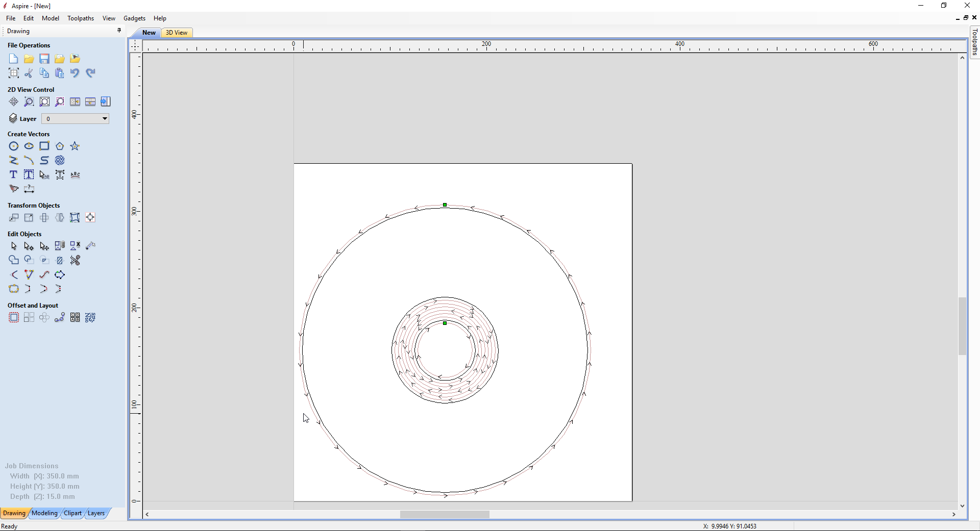Image resolution: width=980 pixels, height=531 pixels.
Task: Open the Join Open Vectors tool
Action: coord(14,289)
